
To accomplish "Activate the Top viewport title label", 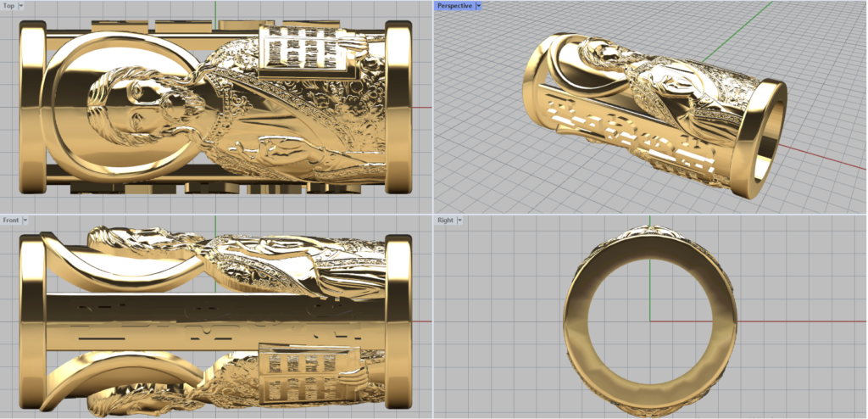I will pyautogui.click(x=8, y=5).
